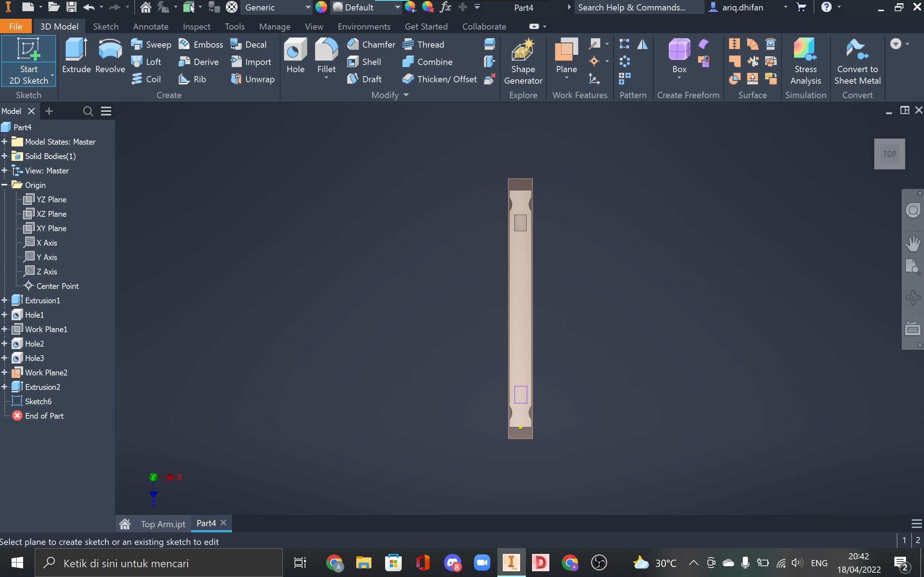924x577 pixels.
Task: Collapse the Origin folder
Action: (5, 185)
